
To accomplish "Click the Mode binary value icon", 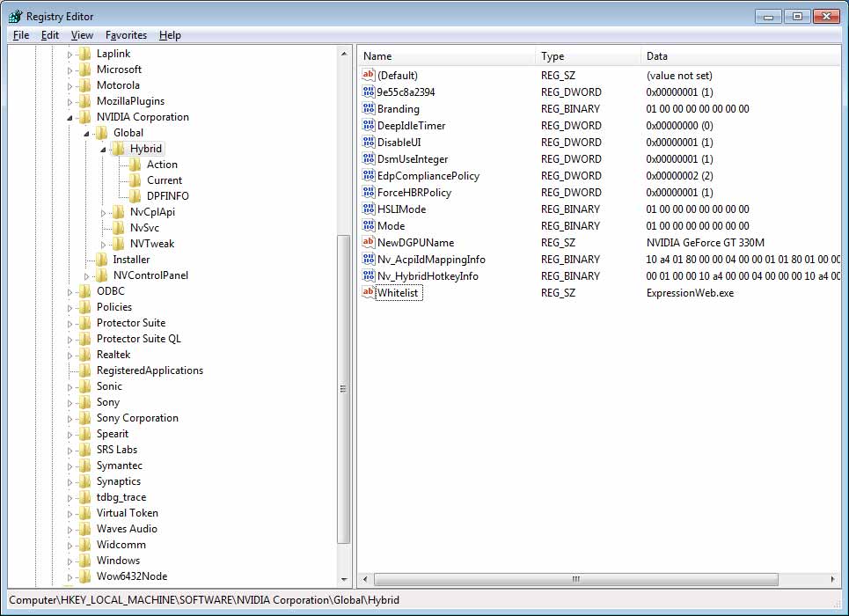I will (368, 226).
